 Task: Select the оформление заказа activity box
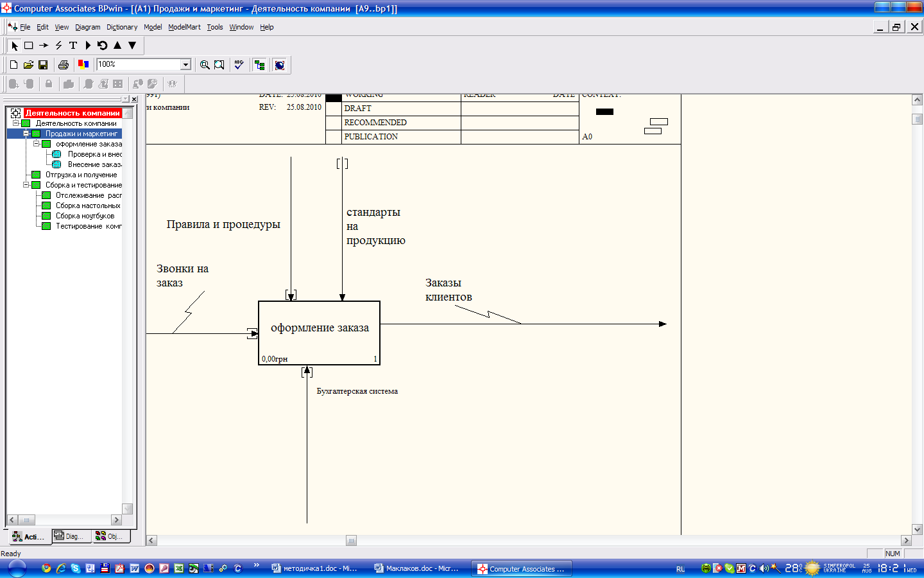319,333
